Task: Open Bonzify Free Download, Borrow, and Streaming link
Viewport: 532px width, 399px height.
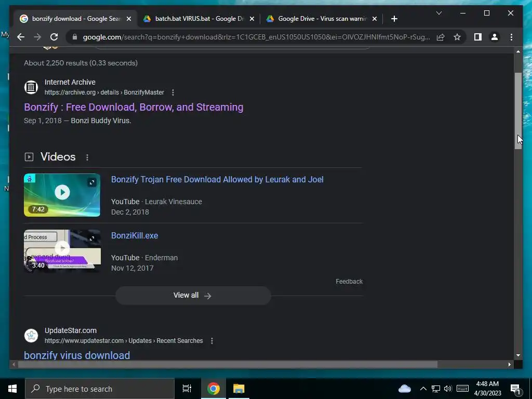Action: 134,107
